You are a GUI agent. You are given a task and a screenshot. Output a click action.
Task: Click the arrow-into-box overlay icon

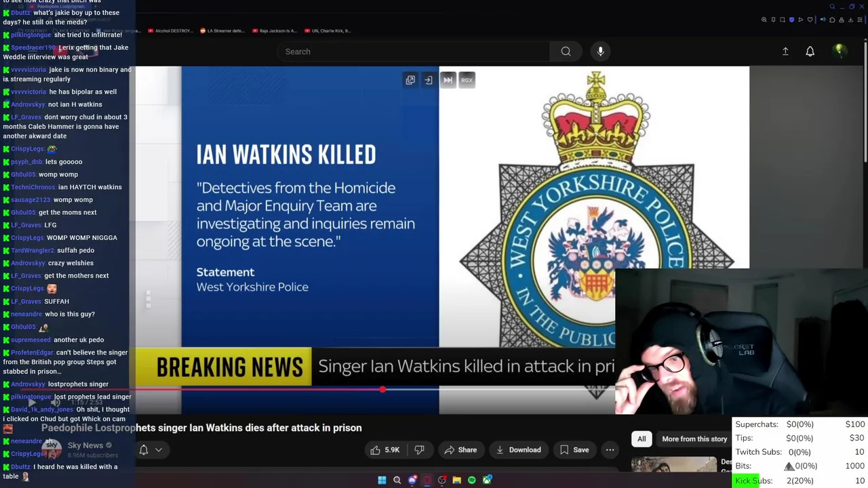(x=429, y=80)
